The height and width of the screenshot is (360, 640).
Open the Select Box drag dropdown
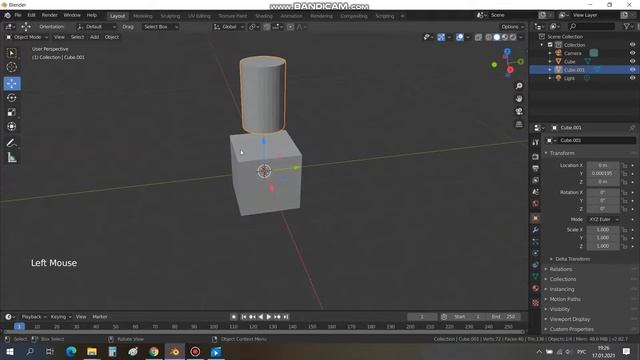(160, 27)
